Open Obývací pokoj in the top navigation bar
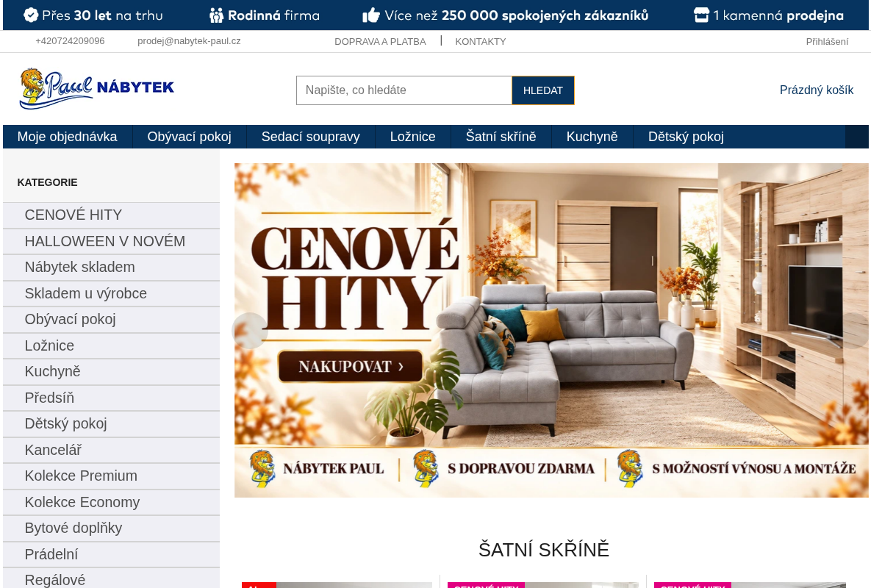The width and height of the screenshot is (882, 588). point(190,137)
